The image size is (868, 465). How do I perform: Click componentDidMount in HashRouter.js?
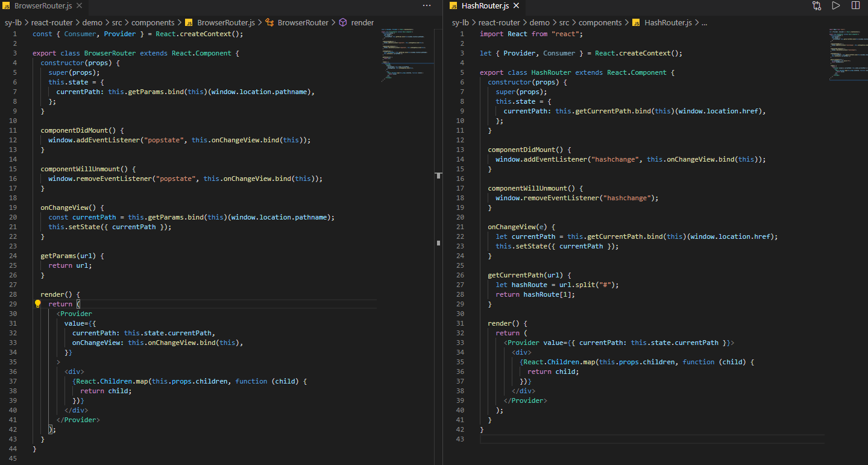click(524, 150)
